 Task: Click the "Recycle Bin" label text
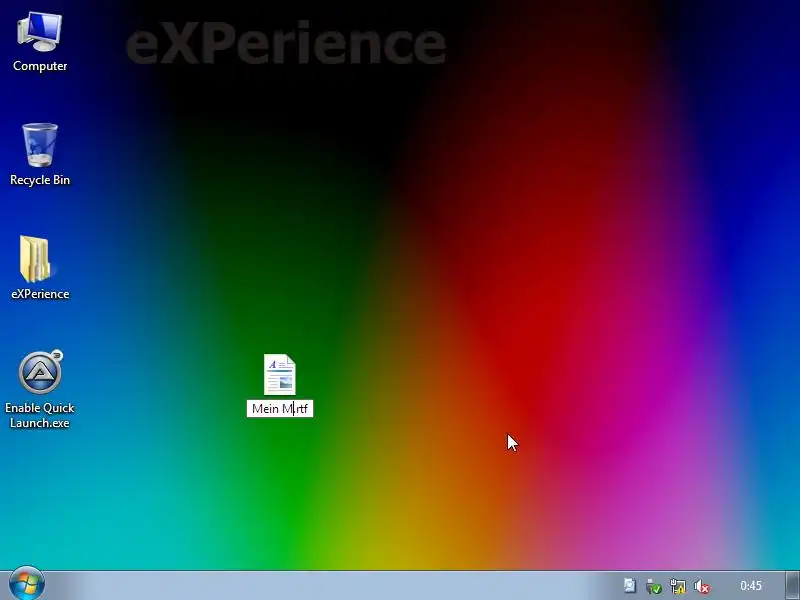point(40,180)
